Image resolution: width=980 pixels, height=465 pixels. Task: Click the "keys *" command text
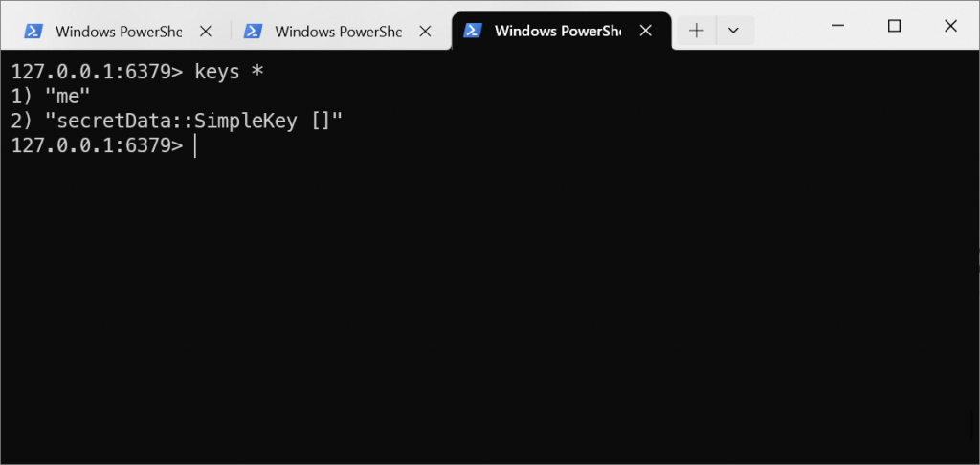(230, 72)
